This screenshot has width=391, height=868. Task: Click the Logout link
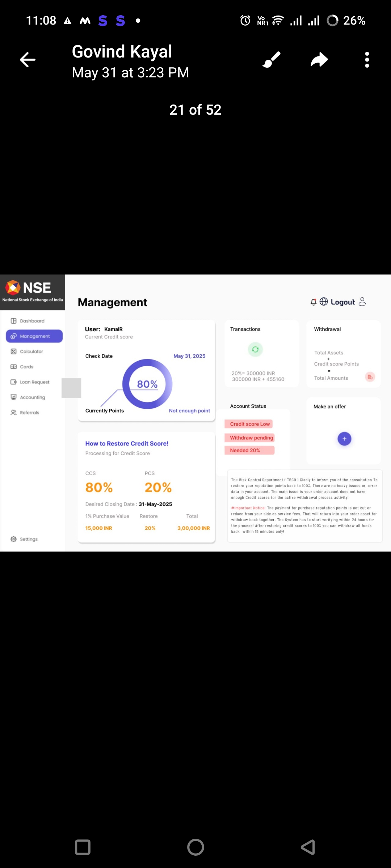pyautogui.click(x=342, y=302)
